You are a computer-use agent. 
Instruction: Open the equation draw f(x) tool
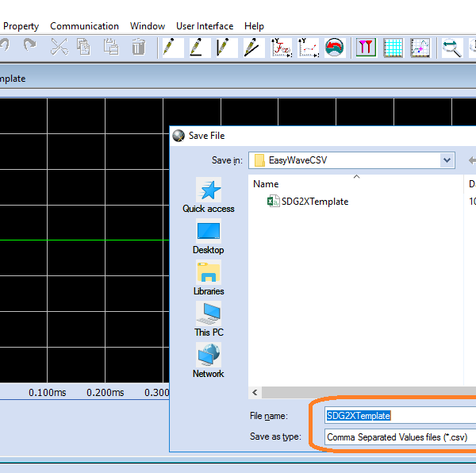point(281,47)
